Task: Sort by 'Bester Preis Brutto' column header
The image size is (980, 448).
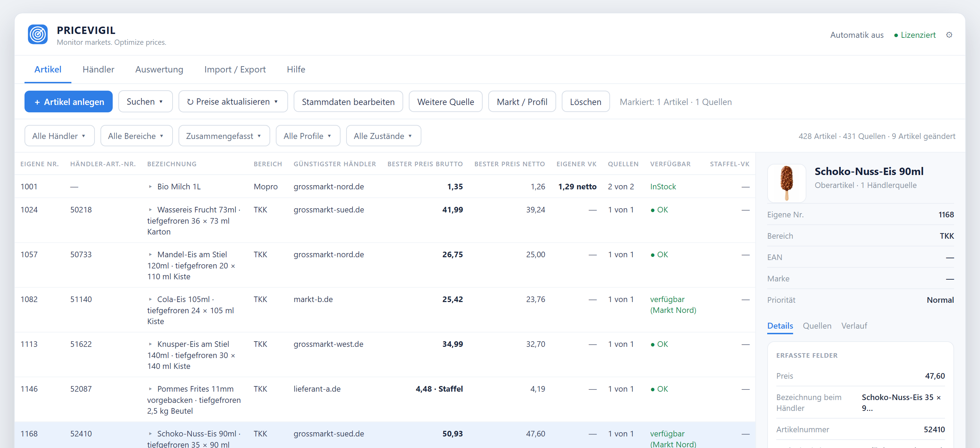Action: 425,164
